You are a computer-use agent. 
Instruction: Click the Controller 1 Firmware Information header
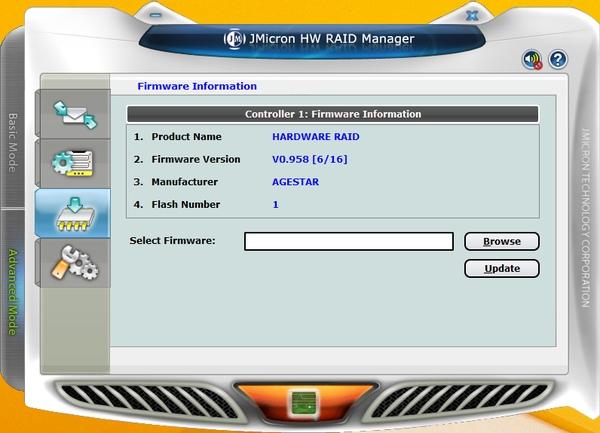(333, 114)
